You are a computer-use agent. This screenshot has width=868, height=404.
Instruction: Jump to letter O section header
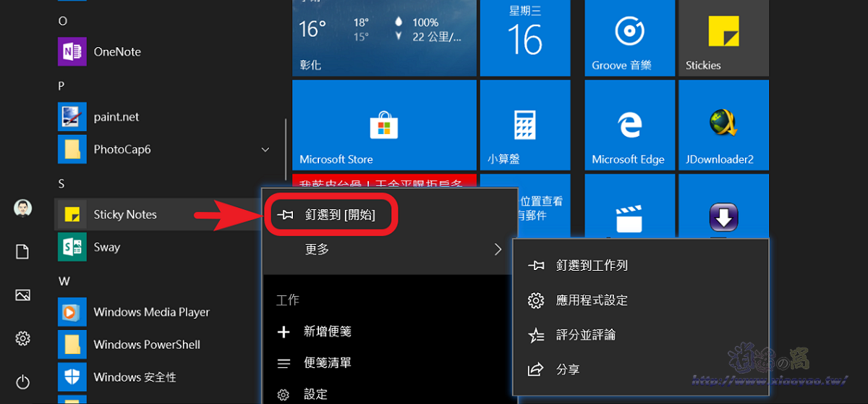coord(62,21)
